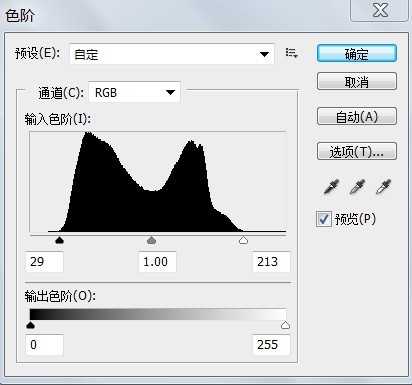Select the white point eyedropper
The width and height of the screenshot is (412, 385).
coord(383,187)
